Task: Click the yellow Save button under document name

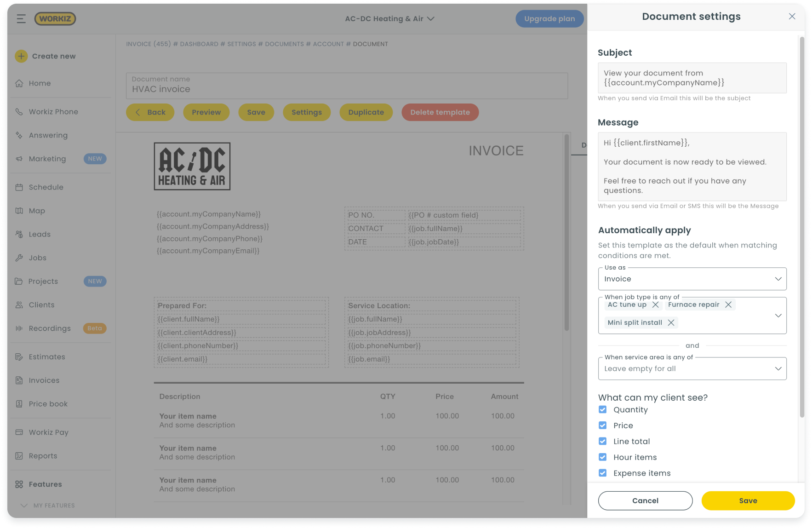Action: coord(256,112)
